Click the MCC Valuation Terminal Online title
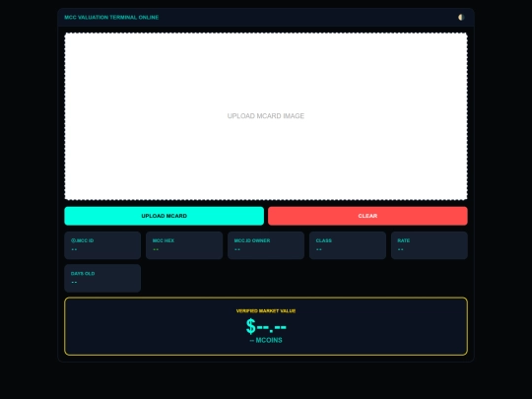This screenshot has height=399, width=532. (111, 18)
